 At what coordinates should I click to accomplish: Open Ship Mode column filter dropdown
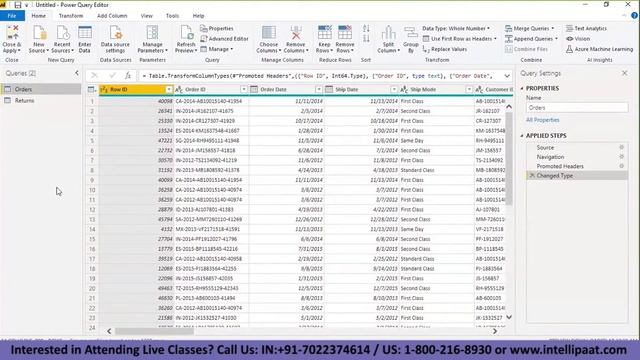click(469, 89)
